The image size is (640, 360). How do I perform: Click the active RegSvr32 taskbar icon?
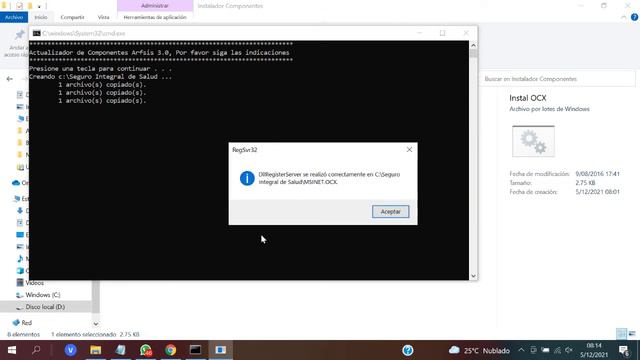click(x=220, y=350)
